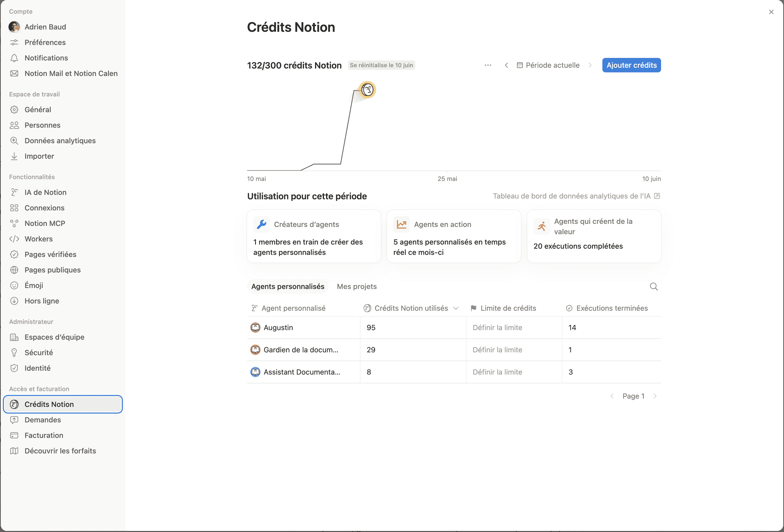Set credit limit for Augustin

point(498,328)
